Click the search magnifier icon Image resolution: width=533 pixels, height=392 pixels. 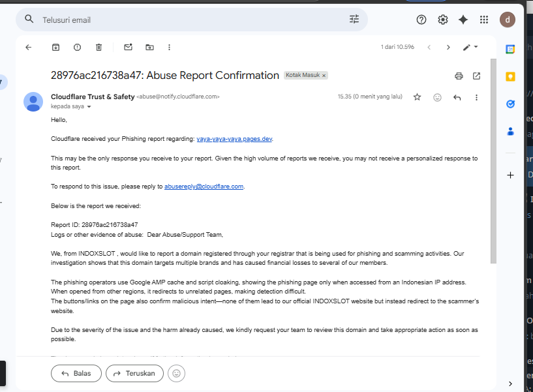tap(29, 19)
